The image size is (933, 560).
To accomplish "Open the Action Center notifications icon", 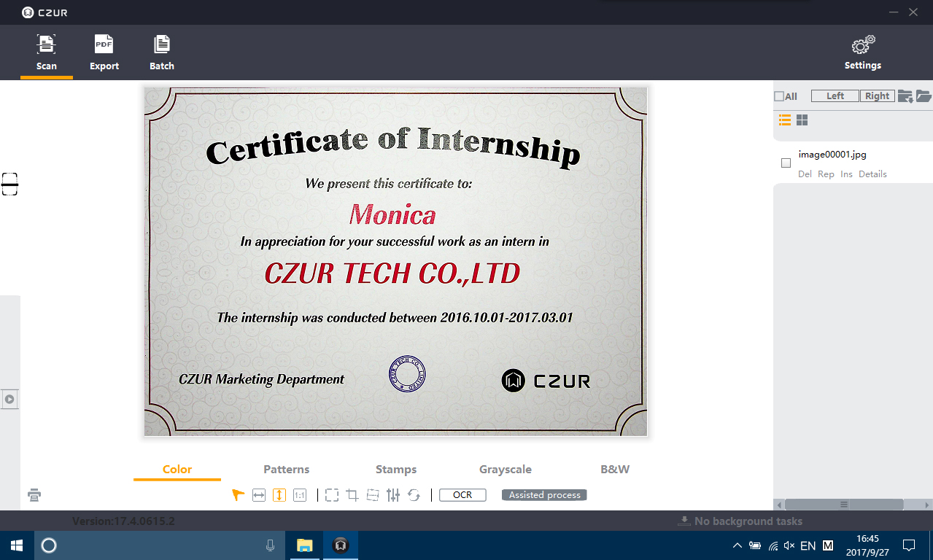I will (909, 545).
